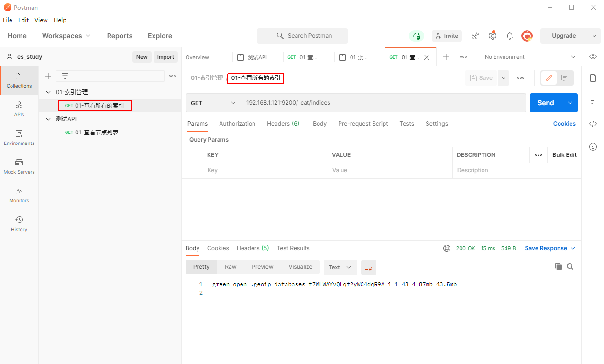Toggle the wrap lines button in response

coord(369,267)
